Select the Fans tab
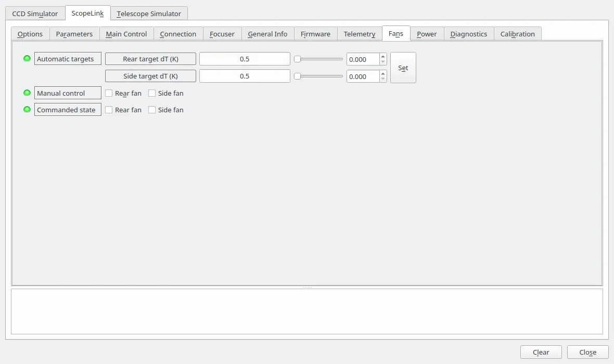Image resolution: width=614 pixels, height=364 pixels. click(396, 33)
